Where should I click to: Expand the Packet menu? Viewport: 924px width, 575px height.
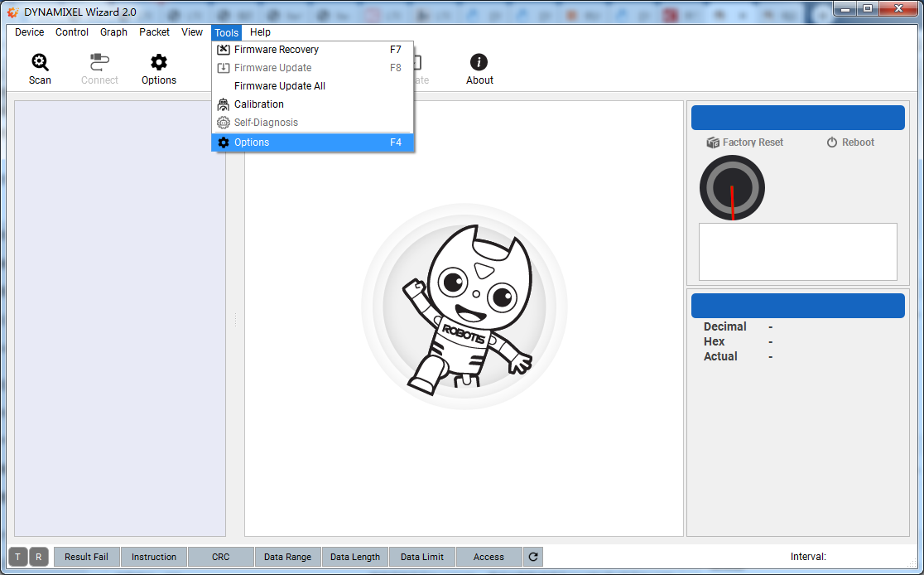(x=154, y=32)
